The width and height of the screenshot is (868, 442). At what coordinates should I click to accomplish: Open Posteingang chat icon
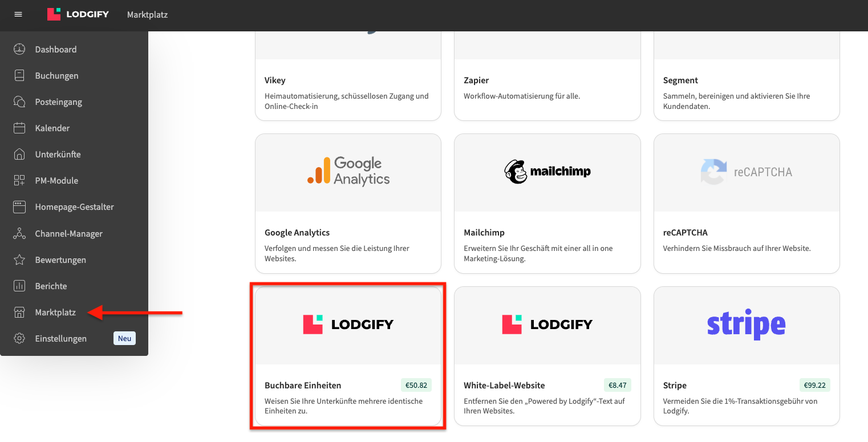pyautogui.click(x=19, y=102)
